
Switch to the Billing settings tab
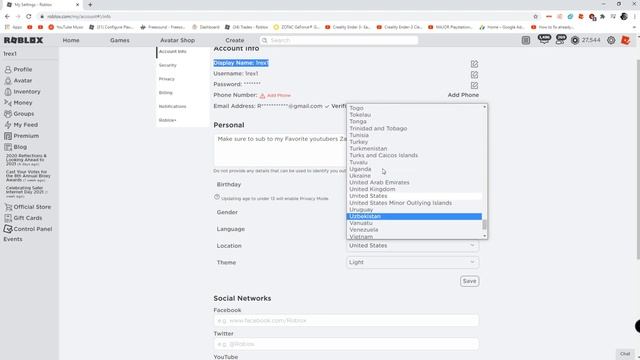coord(166,93)
